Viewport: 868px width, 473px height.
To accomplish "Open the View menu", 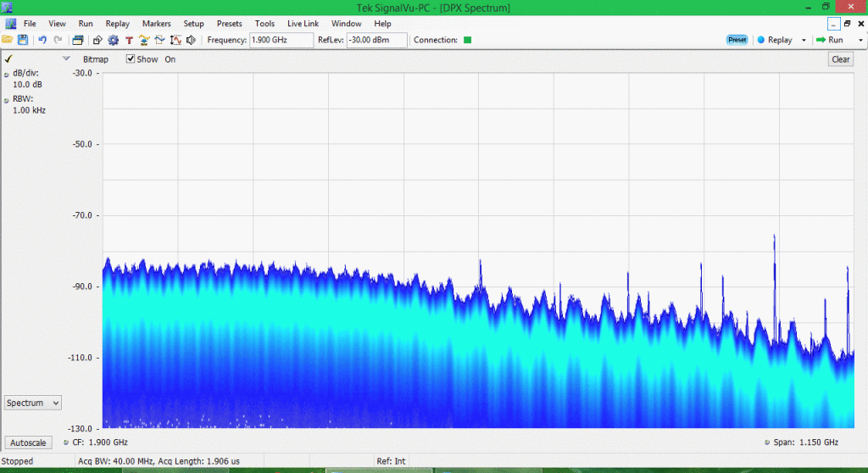I will point(57,23).
